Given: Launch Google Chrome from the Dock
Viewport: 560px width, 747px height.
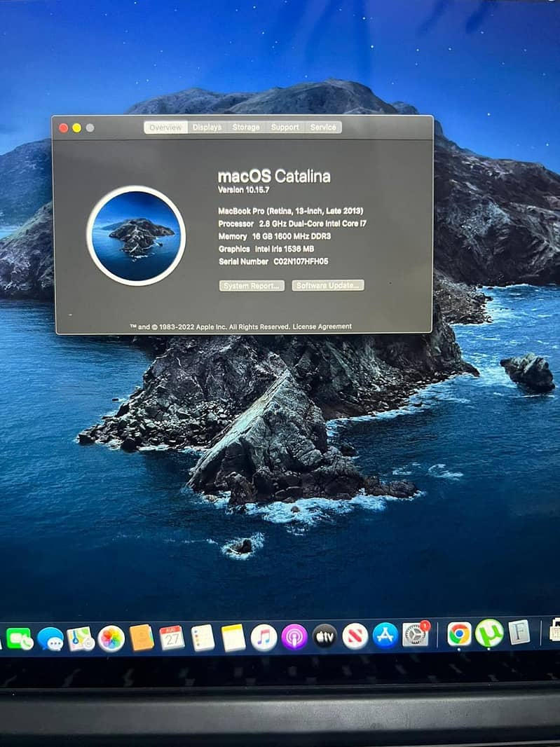Looking at the screenshot, I should pyautogui.click(x=459, y=633).
